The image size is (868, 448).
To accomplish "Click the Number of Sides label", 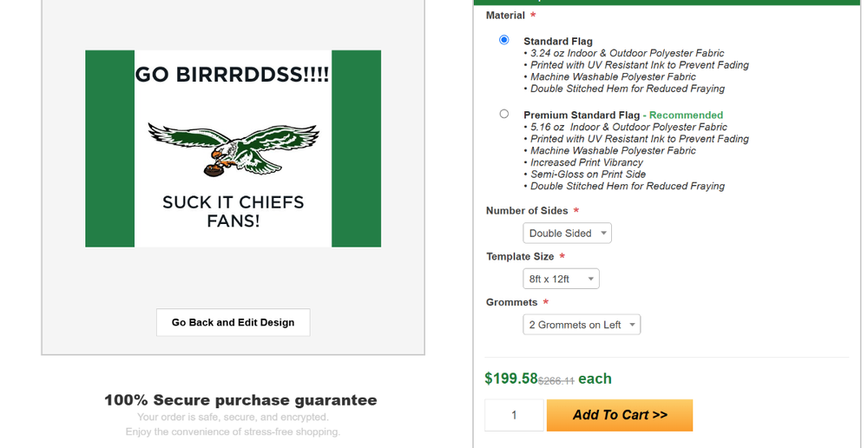I will (x=527, y=211).
